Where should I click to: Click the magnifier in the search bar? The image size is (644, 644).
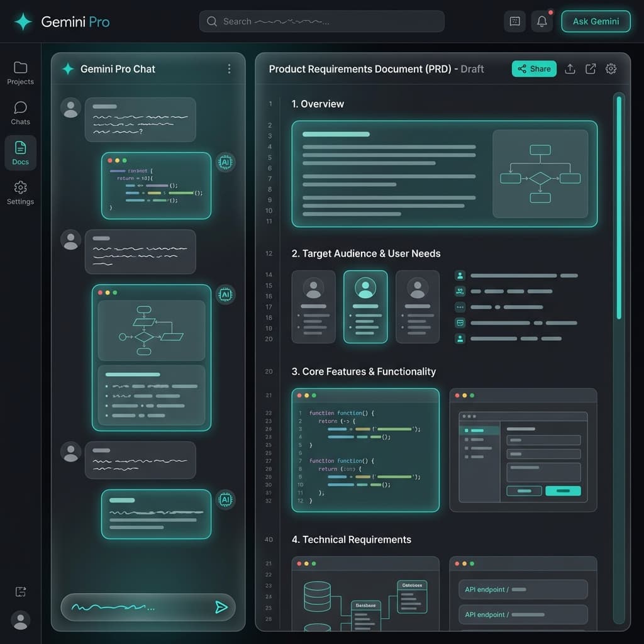pyautogui.click(x=212, y=21)
